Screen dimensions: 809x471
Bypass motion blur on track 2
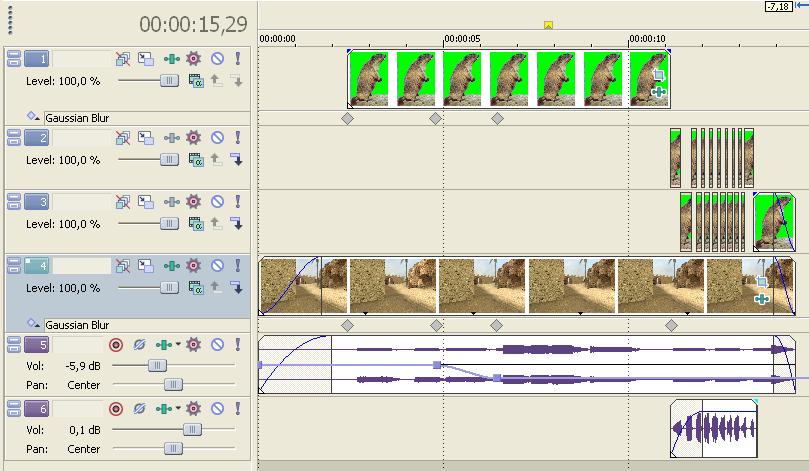123,136
